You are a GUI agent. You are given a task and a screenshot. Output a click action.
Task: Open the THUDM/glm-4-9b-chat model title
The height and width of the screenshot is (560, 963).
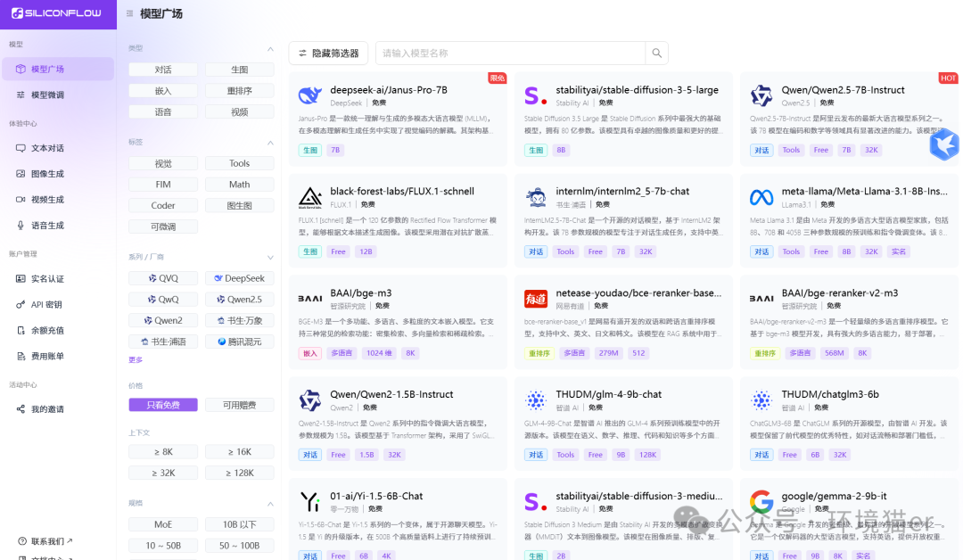(x=609, y=394)
